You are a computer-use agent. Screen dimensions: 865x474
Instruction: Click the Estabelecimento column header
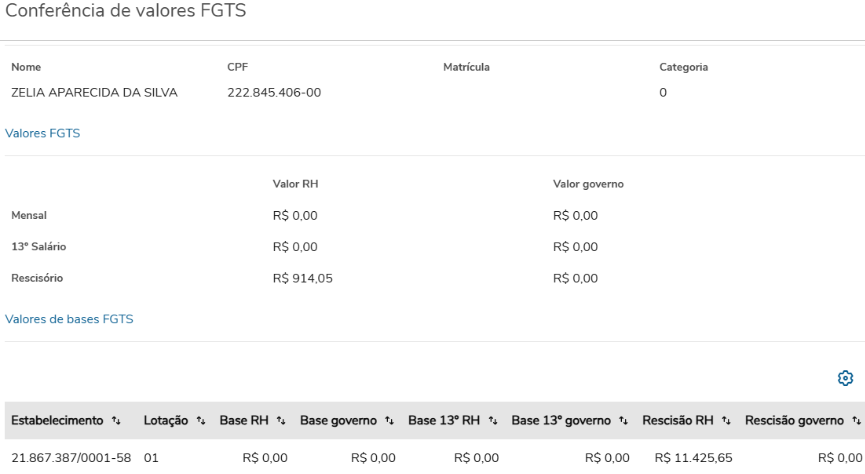tap(57, 421)
